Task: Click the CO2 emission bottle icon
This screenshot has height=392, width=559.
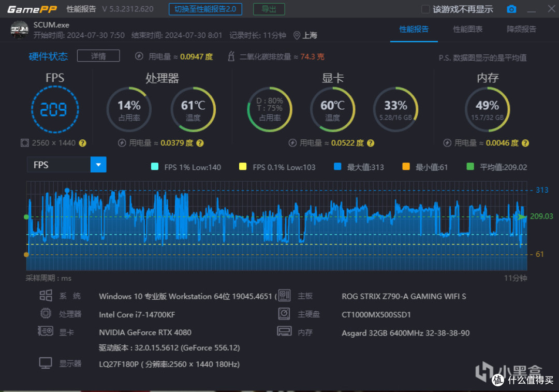Action: pos(231,56)
